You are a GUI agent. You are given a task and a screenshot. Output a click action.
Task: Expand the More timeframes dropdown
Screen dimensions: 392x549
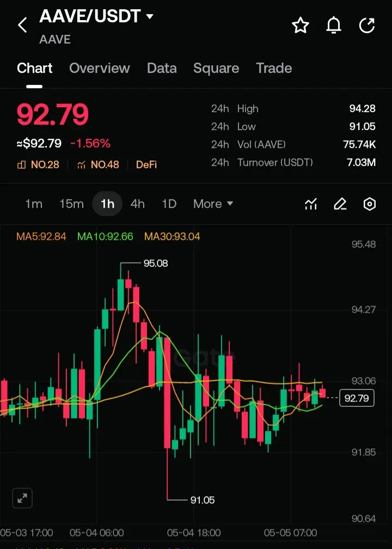click(213, 204)
